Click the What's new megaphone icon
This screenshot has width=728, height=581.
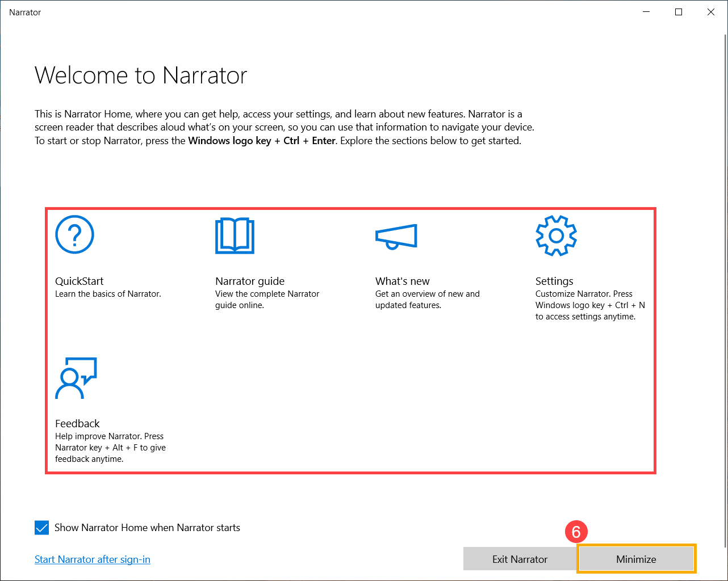click(x=396, y=237)
